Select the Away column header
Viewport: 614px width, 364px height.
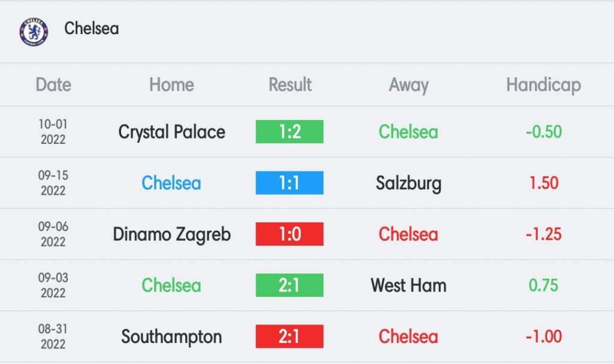tap(408, 85)
